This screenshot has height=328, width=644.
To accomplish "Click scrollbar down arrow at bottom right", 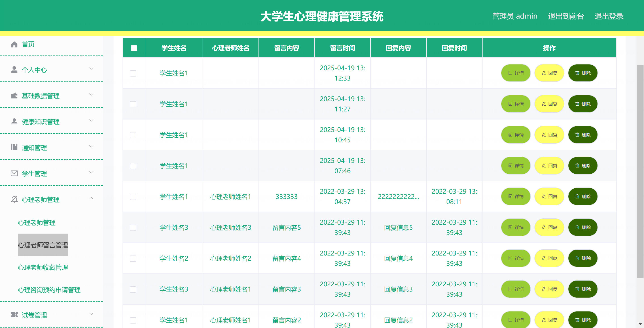I will tap(640, 324).
